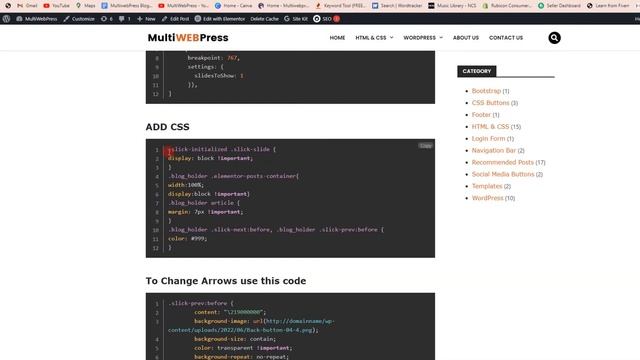The height and width of the screenshot is (360, 640).
Task: Click the MultiWEBPress site logo
Action: click(x=188, y=38)
